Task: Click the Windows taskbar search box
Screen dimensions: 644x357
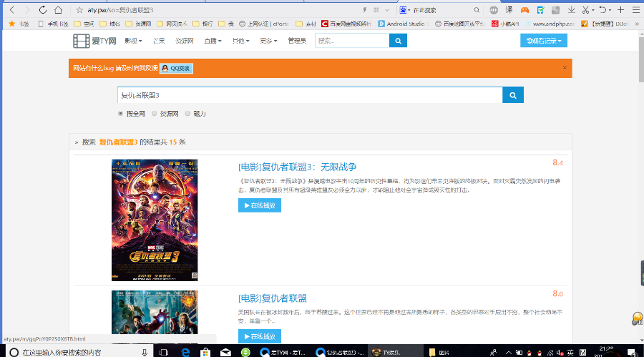Action: 78,352
